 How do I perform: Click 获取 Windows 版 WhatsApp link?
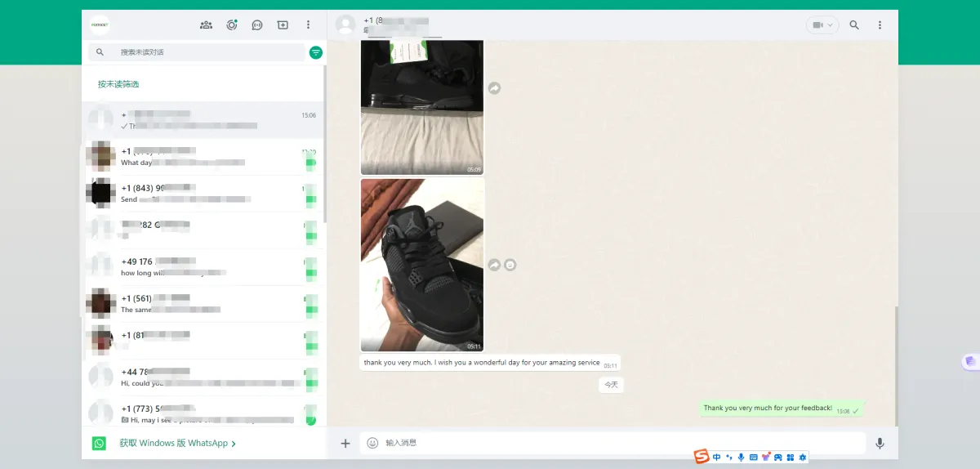(177, 443)
